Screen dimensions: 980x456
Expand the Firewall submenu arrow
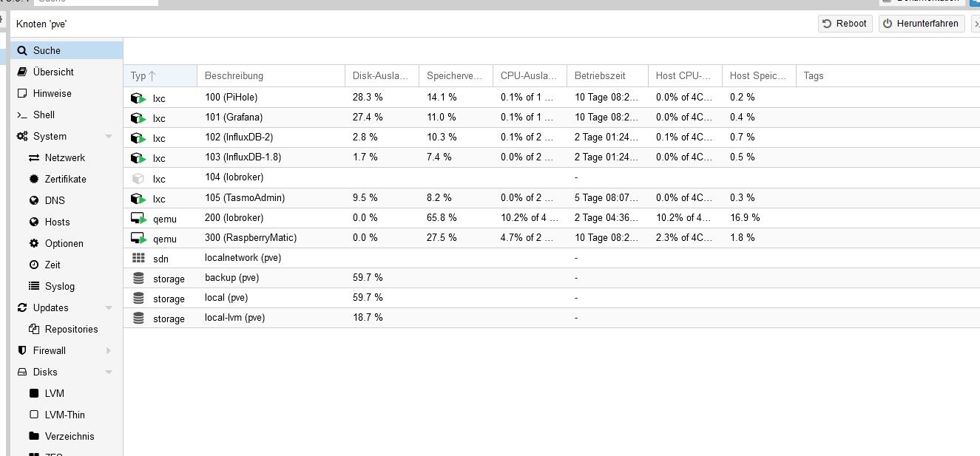coord(109,350)
